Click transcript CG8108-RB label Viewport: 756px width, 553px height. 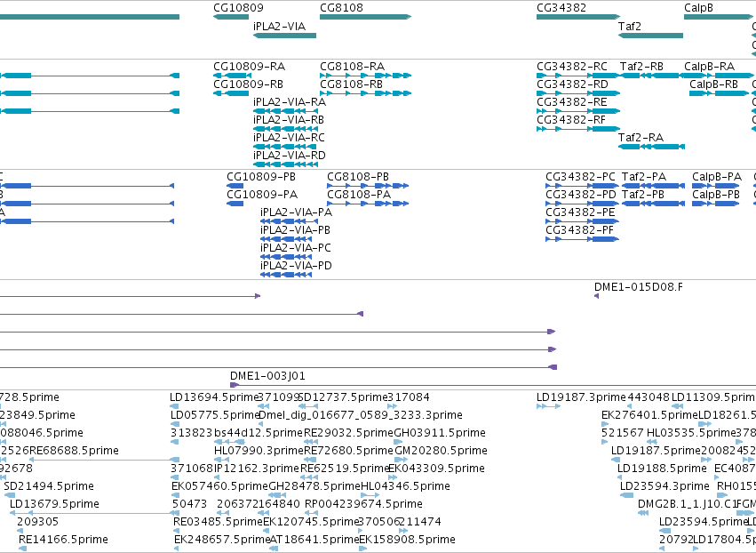point(352,84)
